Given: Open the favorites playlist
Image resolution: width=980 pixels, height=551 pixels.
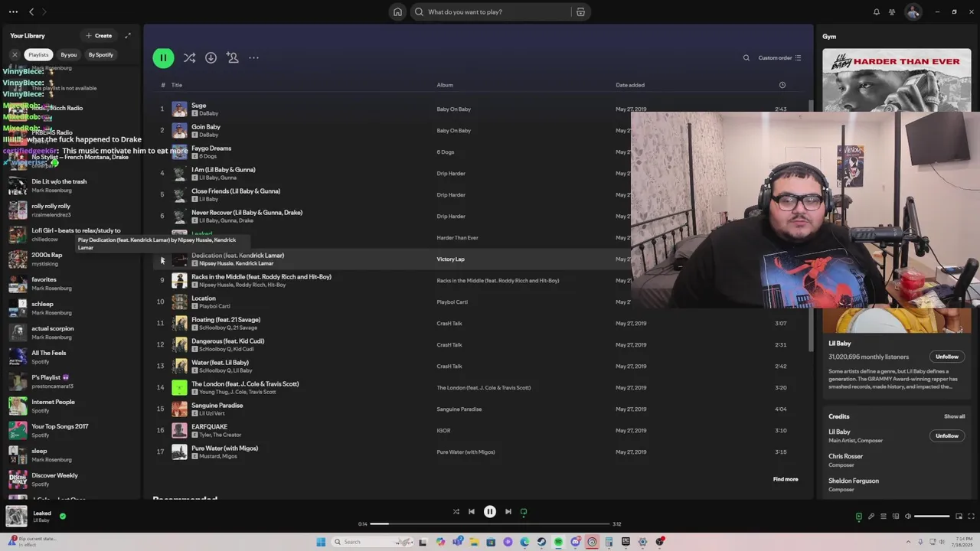Looking at the screenshot, I should point(72,284).
